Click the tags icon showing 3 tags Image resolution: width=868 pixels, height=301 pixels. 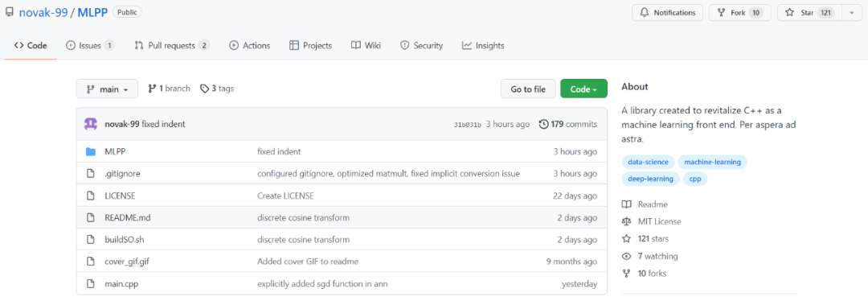click(x=204, y=89)
